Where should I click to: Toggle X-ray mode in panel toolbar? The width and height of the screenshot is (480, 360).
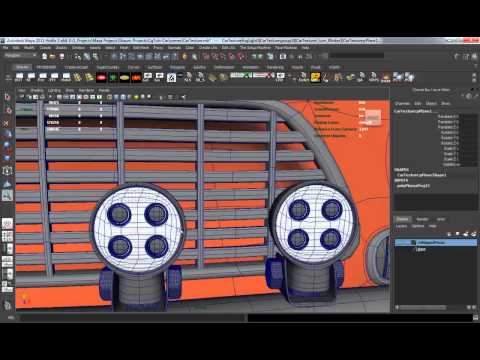[171, 97]
